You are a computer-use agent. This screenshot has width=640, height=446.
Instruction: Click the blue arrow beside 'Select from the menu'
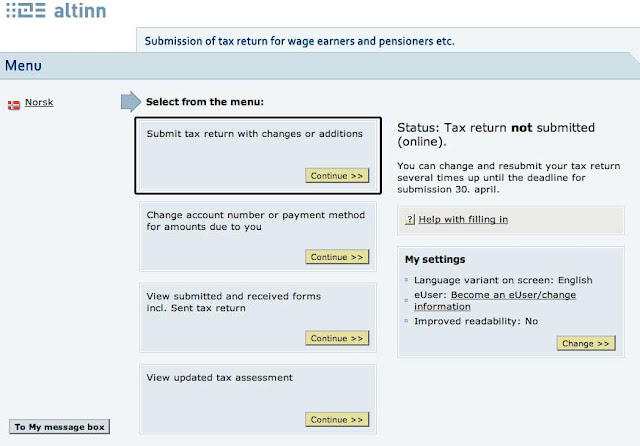click(131, 101)
